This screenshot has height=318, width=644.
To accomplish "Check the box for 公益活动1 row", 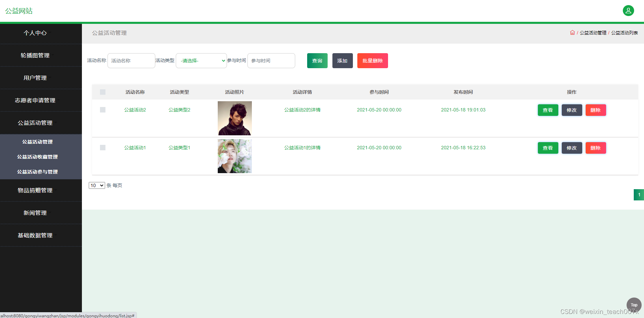I will point(103,148).
